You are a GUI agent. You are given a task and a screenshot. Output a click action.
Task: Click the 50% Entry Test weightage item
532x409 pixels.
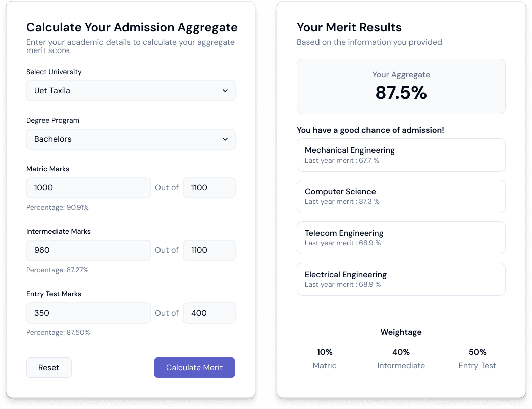[x=477, y=359]
